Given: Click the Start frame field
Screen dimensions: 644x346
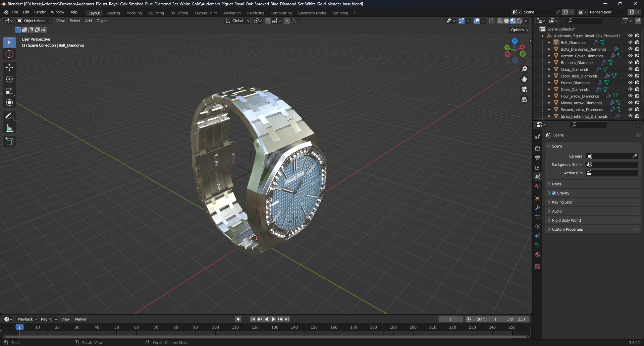Looking at the screenshot, I should [487, 319].
